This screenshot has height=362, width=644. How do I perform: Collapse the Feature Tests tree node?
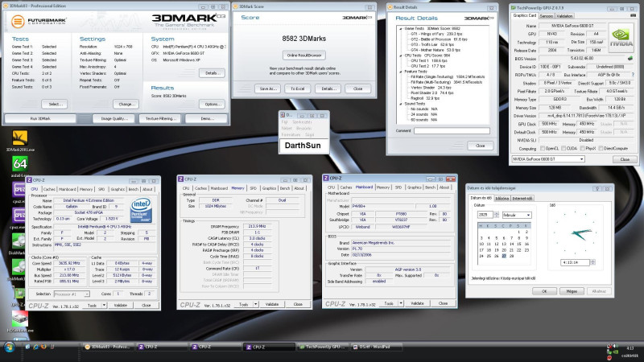click(x=400, y=72)
